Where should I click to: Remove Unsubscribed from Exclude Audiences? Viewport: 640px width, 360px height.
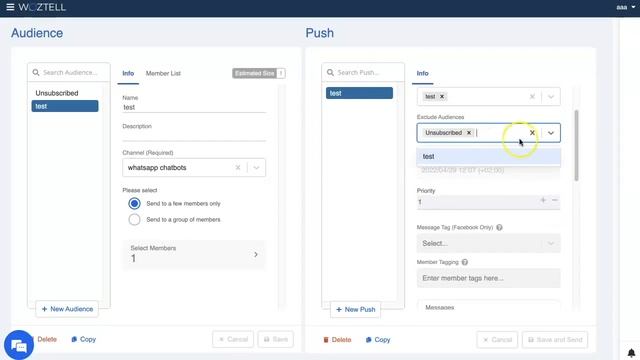pos(469,133)
